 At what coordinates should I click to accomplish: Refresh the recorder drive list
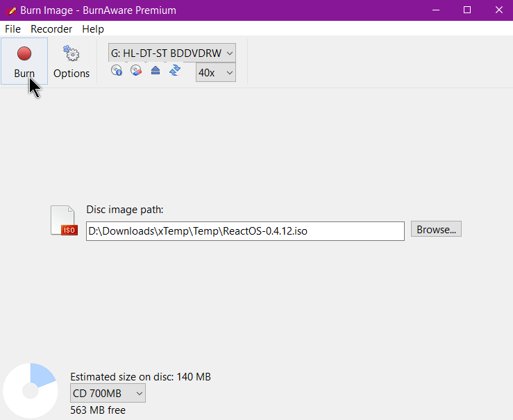tap(175, 70)
